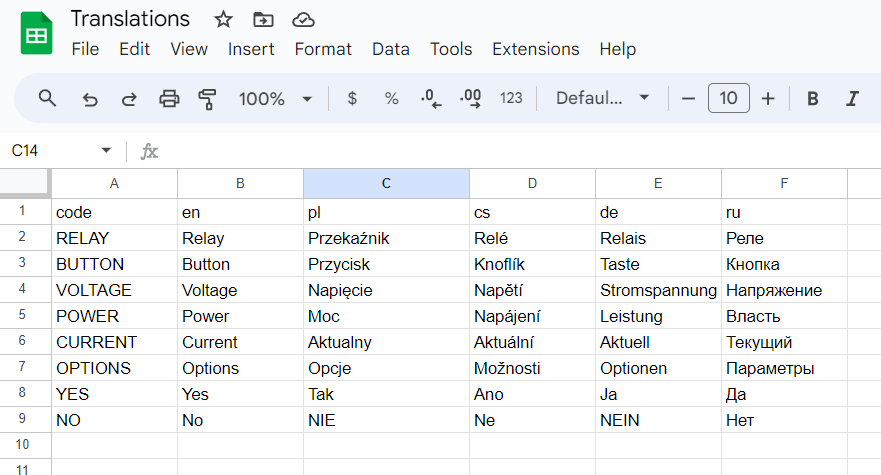The width and height of the screenshot is (881, 475).
Task: Select cell containing Власть
Action: point(784,316)
